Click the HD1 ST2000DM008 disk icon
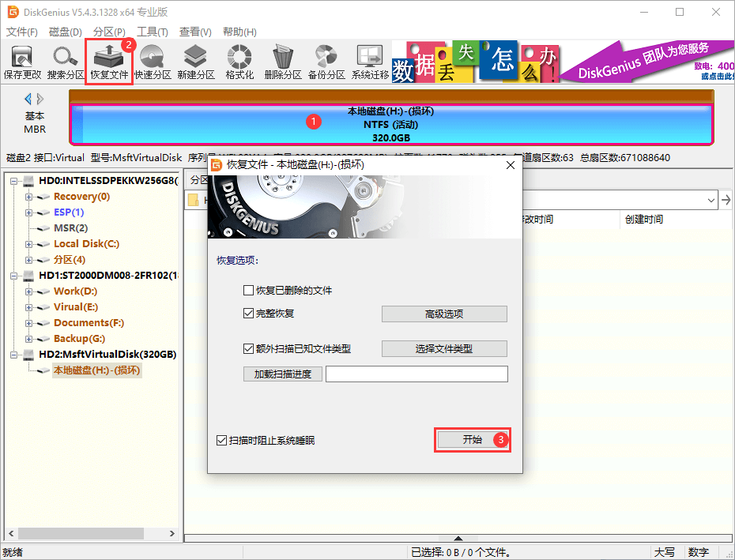 pyautogui.click(x=28, y=275)
